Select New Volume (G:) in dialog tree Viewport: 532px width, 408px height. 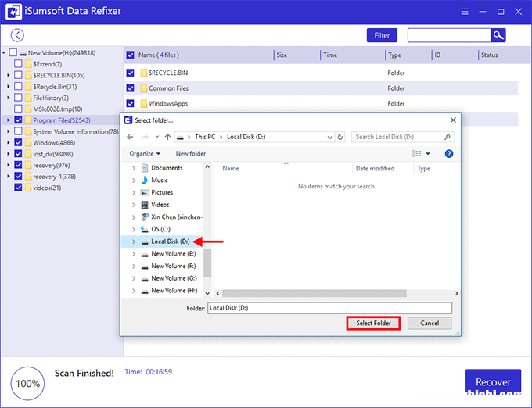point(174,278)
